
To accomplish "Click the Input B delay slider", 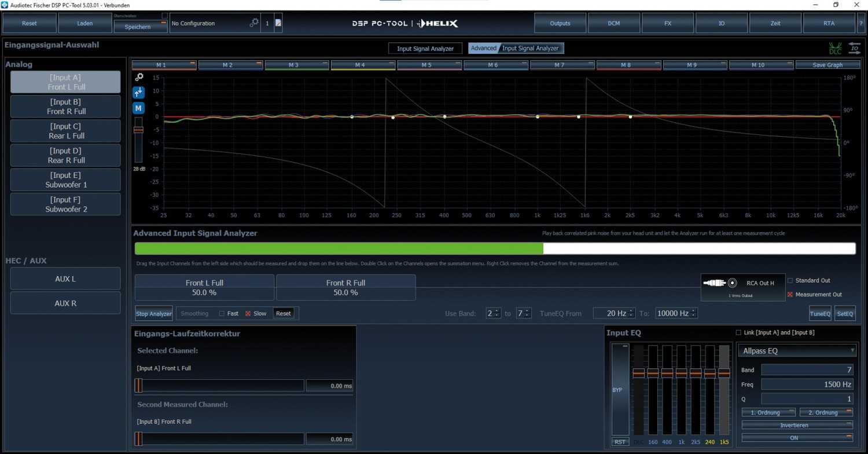I will (x=219, y=439).
